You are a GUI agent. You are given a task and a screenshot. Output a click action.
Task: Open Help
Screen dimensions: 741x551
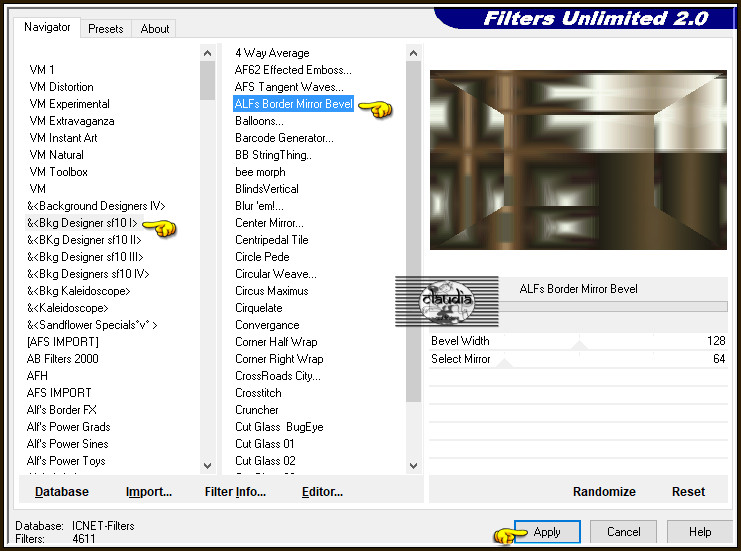[700, 532]
